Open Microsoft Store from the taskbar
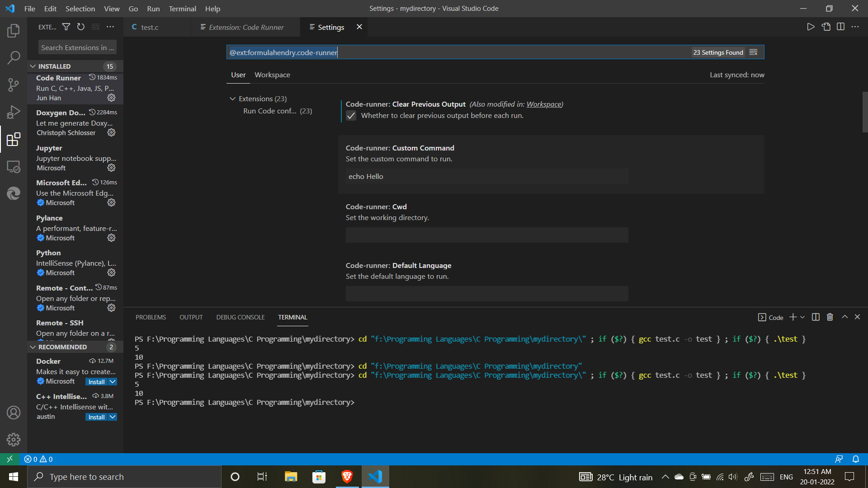The width and height of the screenshot is (868, 488). [319, 477]
